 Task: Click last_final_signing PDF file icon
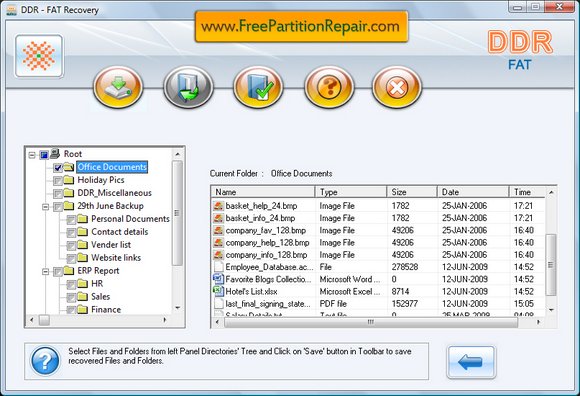pyautogui.click(x=219, y=304)
